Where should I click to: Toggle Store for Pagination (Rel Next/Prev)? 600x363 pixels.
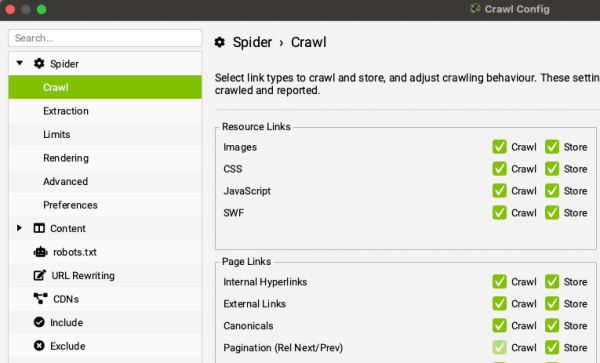552,347
